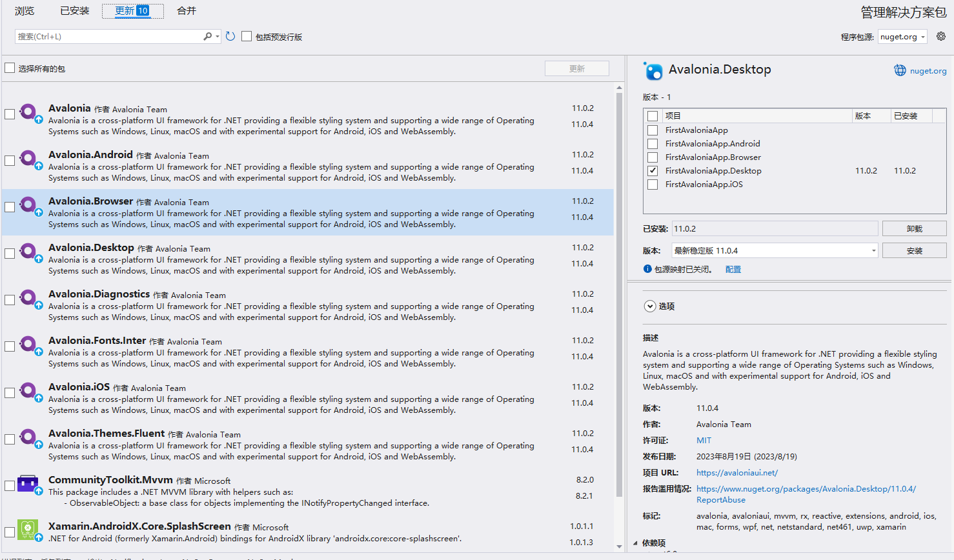Open the package source nuget.org dropdown

[x=902, y=37]
